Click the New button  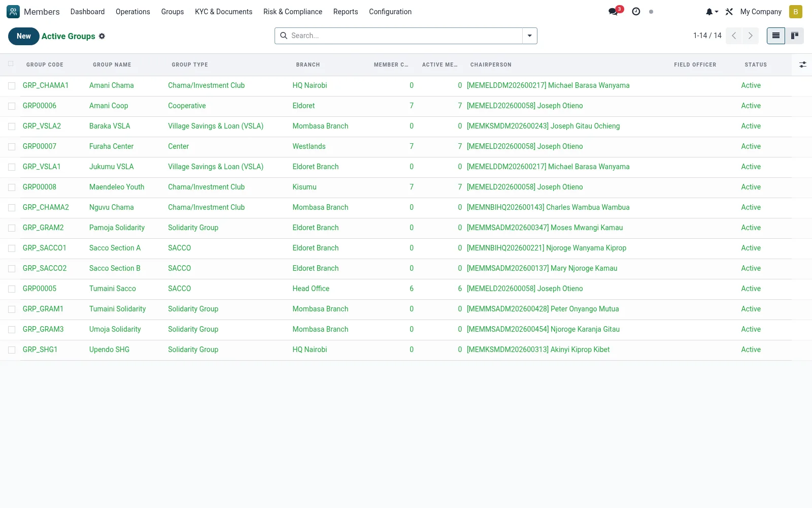click(x=24, y=36)
